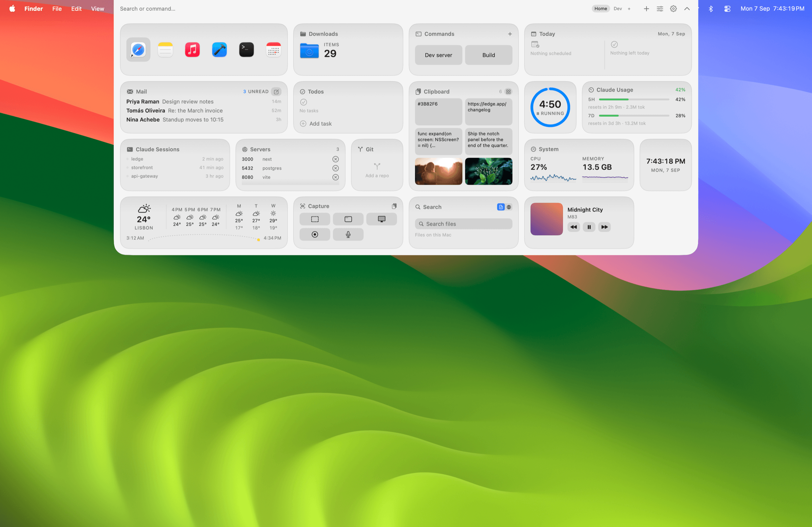Click Add task in Todos
This screenshot has width=812, height=527.
(x=316, y=123)
